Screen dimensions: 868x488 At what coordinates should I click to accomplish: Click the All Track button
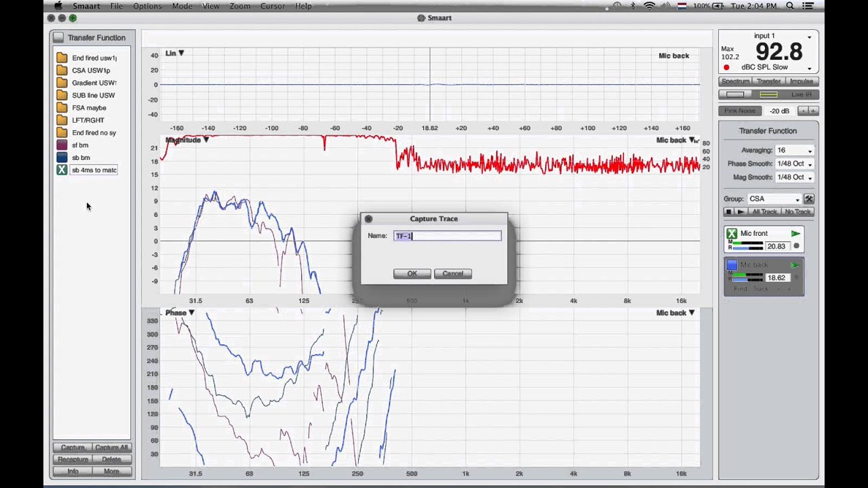click(x=764, y=211)
